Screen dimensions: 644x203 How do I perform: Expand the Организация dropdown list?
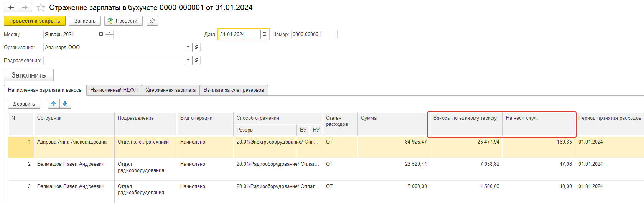coord(188,47)
